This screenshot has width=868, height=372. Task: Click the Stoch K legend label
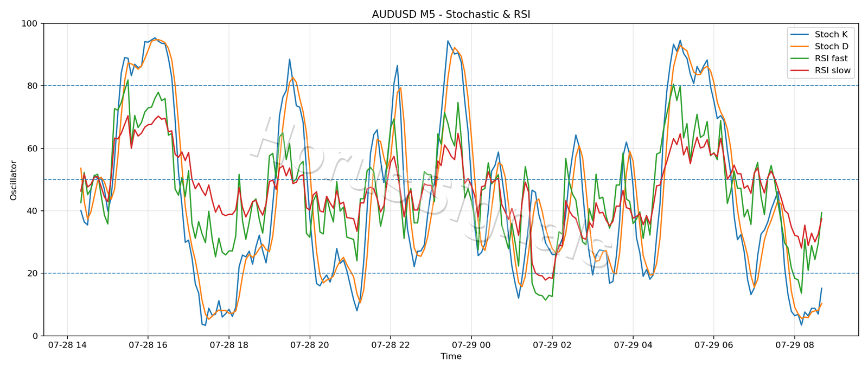tap(831, 35)
